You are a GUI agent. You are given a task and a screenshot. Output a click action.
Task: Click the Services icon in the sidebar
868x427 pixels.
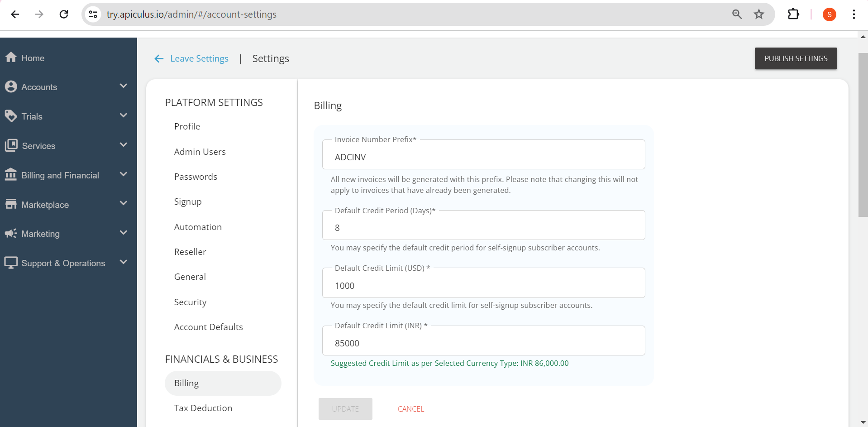coord(12,145)
